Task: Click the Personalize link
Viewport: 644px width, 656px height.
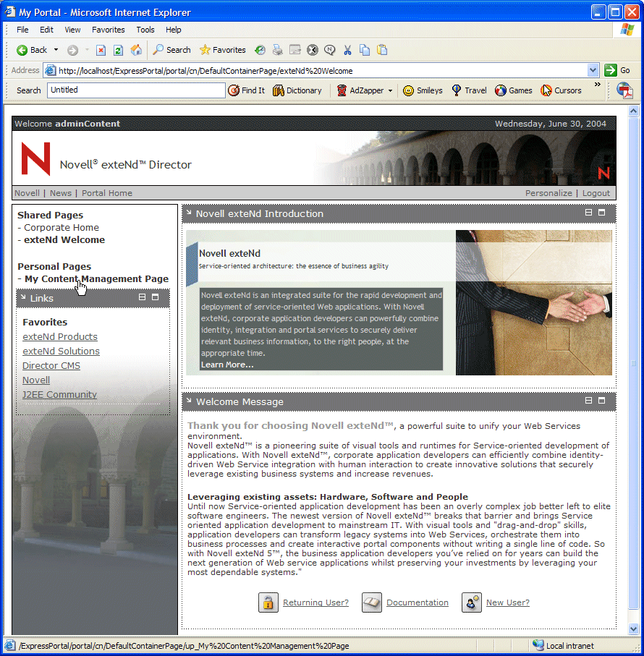Action: [x=548, y=193]
